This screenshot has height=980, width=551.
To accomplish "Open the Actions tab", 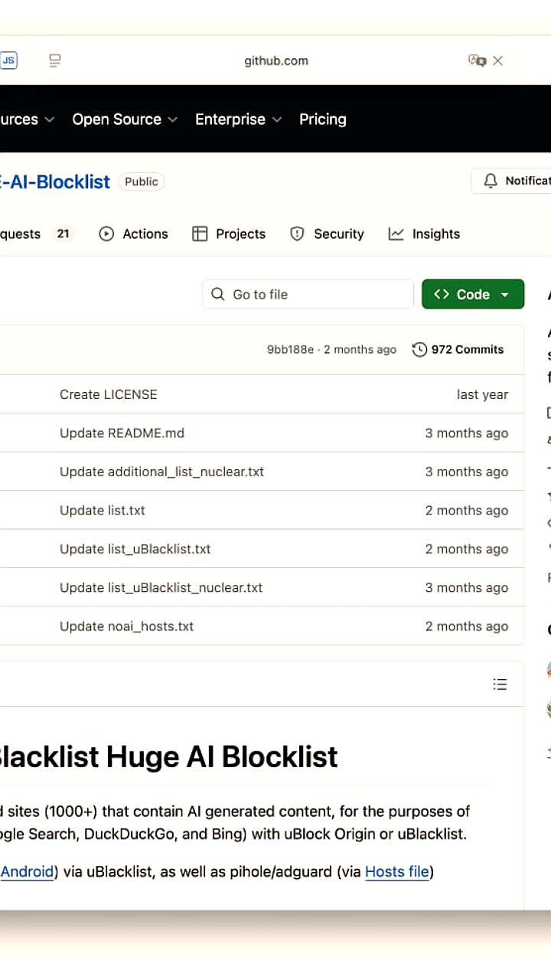I will [134, 234].
